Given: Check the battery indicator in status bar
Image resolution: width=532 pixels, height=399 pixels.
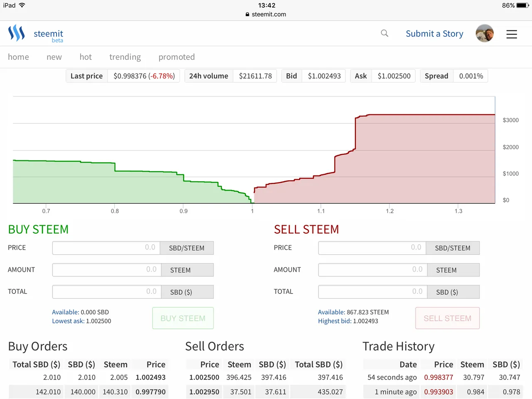Looking at the screenshot, I should coord(522,5).
